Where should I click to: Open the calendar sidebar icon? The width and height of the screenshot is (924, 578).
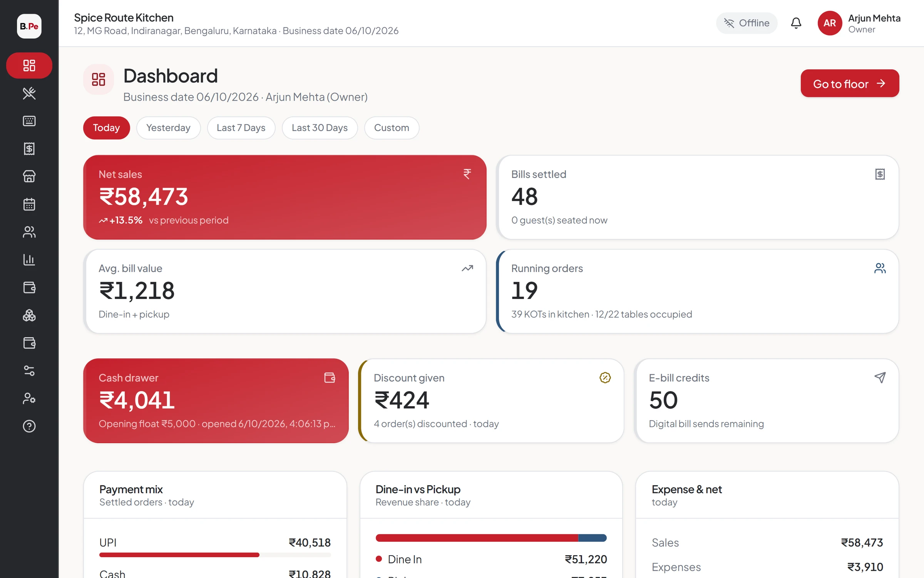[29, 204]
